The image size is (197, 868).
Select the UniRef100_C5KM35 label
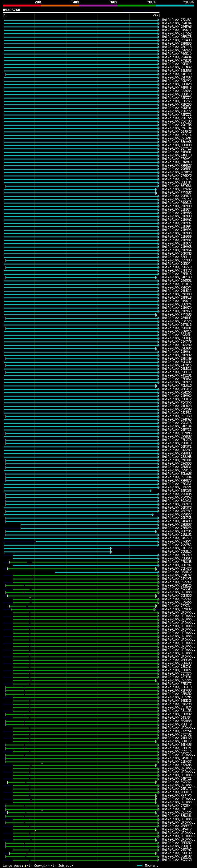pos(177,596)
